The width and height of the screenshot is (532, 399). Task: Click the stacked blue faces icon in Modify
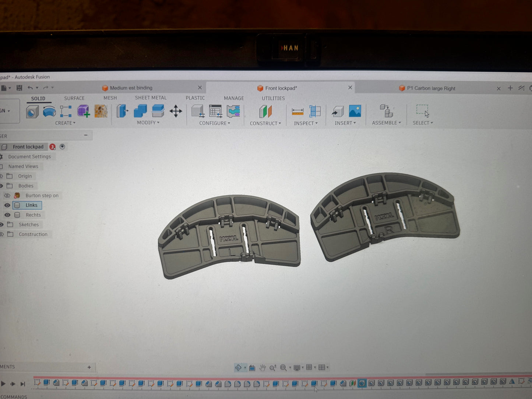[158, 111]
